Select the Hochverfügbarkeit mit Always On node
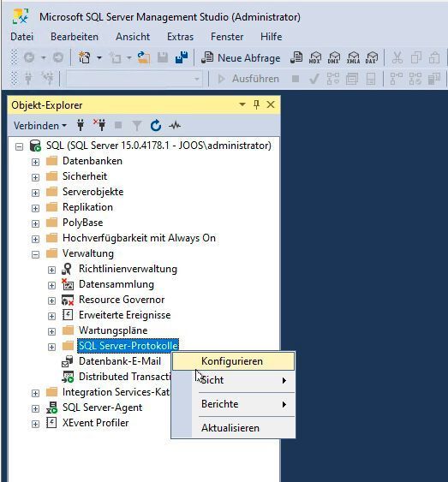 point(139,238)
